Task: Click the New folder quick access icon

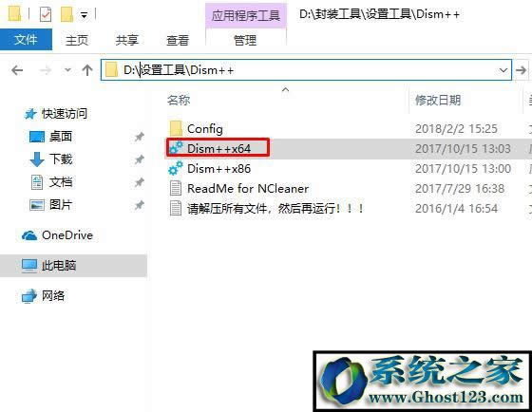Action: (66, 14)
